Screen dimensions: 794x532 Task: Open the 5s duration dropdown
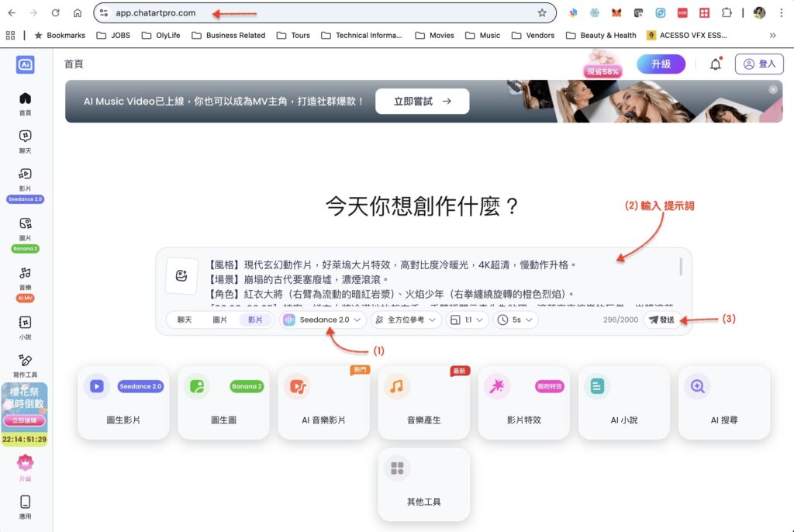click(x=516, y=320)
